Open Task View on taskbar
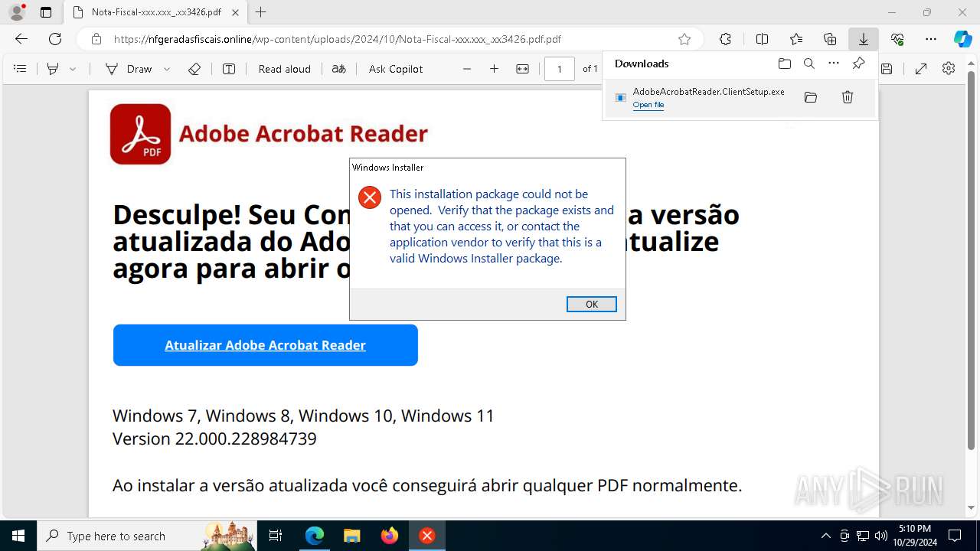This screenshot has height=551, width=980. click(276, 536)
